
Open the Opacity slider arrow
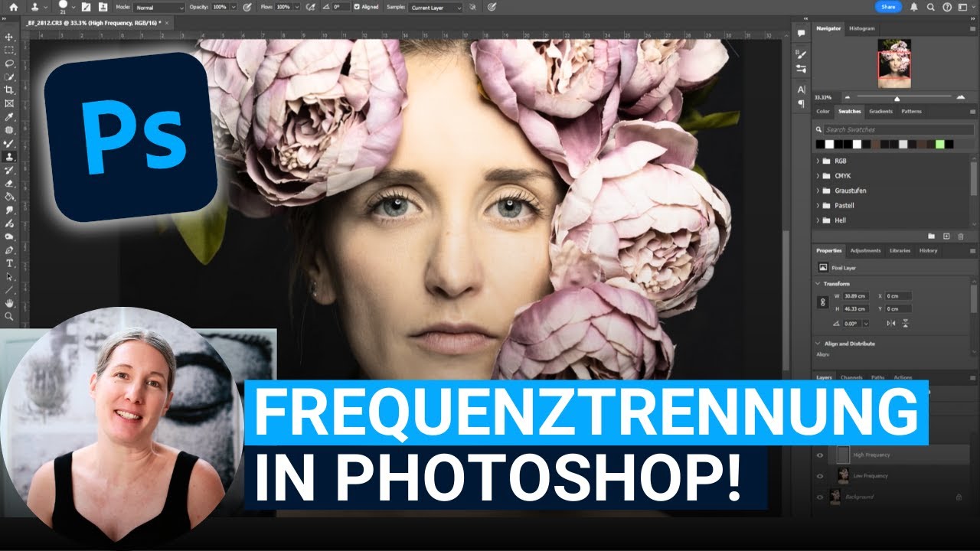[234, 7]
